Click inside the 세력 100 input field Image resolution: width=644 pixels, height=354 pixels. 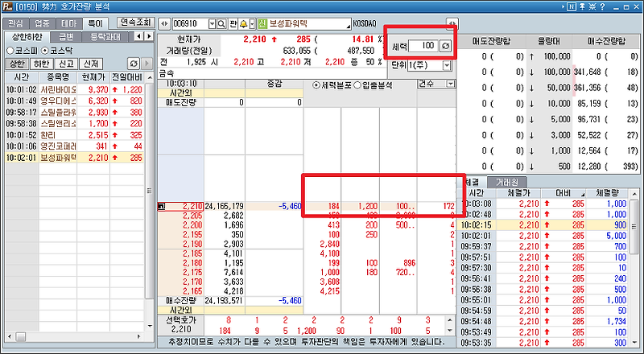[x=424, y=46]
